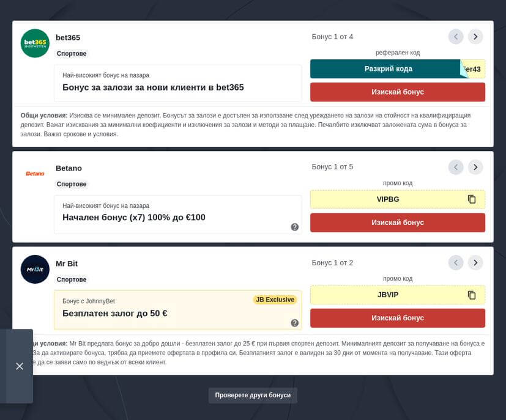Open help icon on Betano bonus

coord(294,227)
